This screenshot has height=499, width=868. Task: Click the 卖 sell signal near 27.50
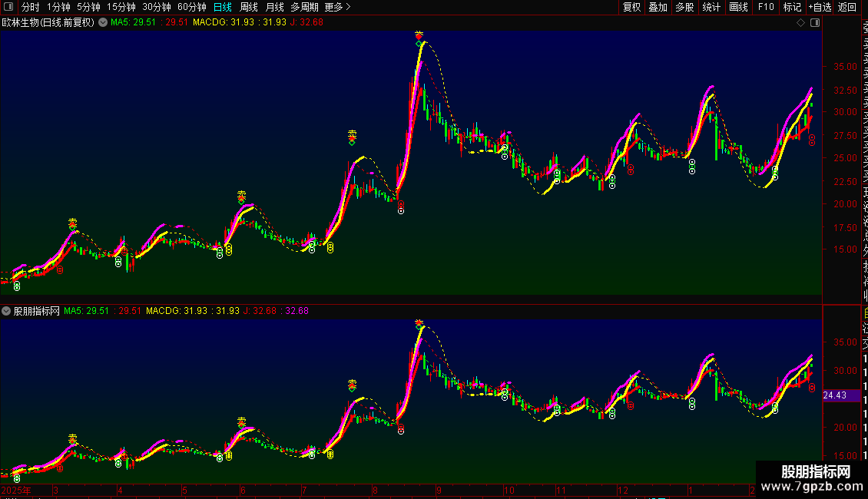pos(352,134)
